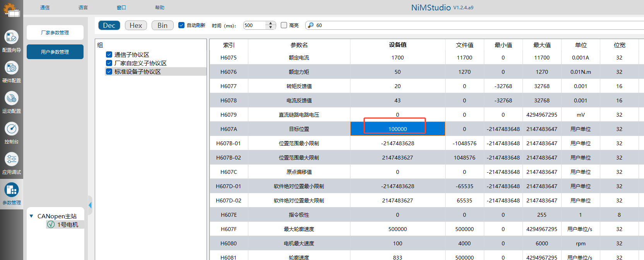The height and width of the screenshot is (260, 644).
Task: Select 额定电流 device value 1700
Action: [x=398, y=58]
